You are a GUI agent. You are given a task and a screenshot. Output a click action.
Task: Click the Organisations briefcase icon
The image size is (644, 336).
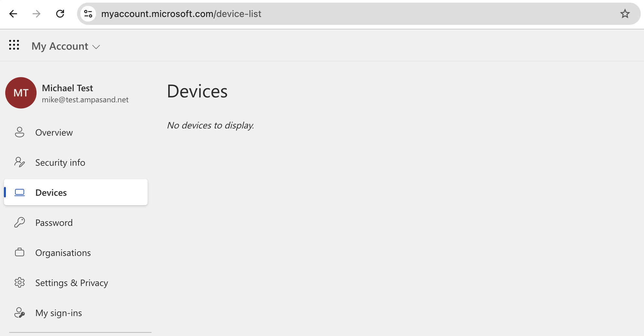coord(20,252)
